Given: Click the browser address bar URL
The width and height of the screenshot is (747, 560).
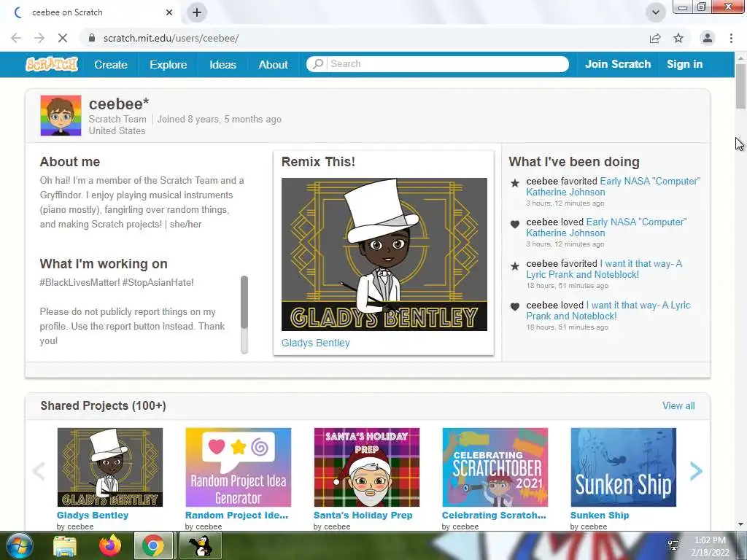Looking at the screenshot, I should (171, 38).
